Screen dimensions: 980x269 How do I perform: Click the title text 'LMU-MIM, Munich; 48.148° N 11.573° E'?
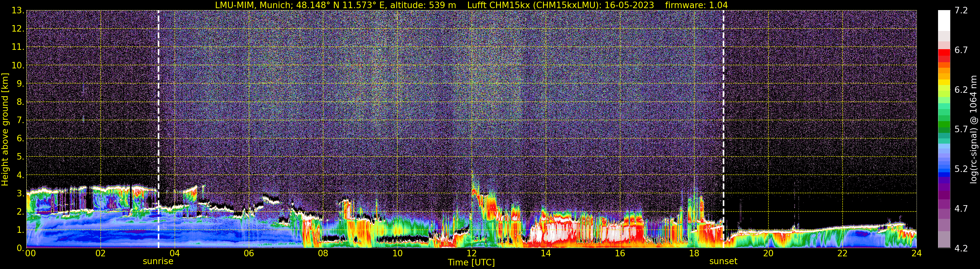click(301, 5)
